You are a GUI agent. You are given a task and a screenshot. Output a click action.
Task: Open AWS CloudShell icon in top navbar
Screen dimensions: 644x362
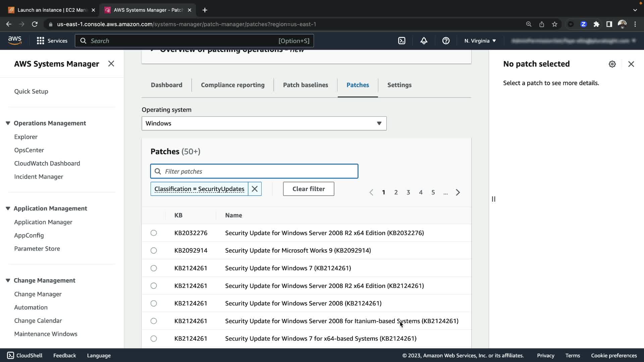tap(401, 41)
